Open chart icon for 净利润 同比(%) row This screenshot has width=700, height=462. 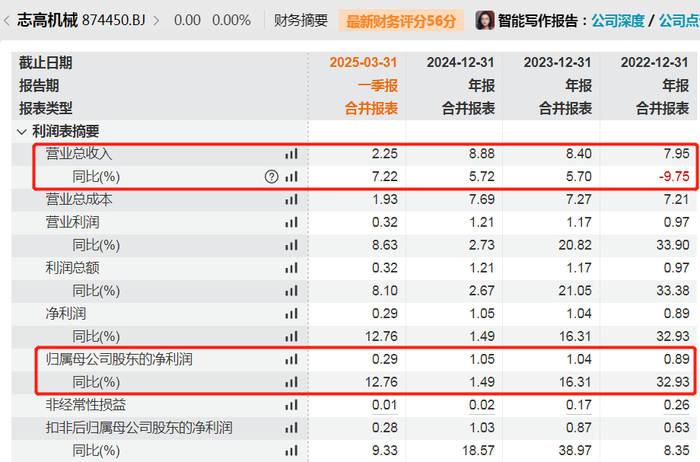coord(292,337)
